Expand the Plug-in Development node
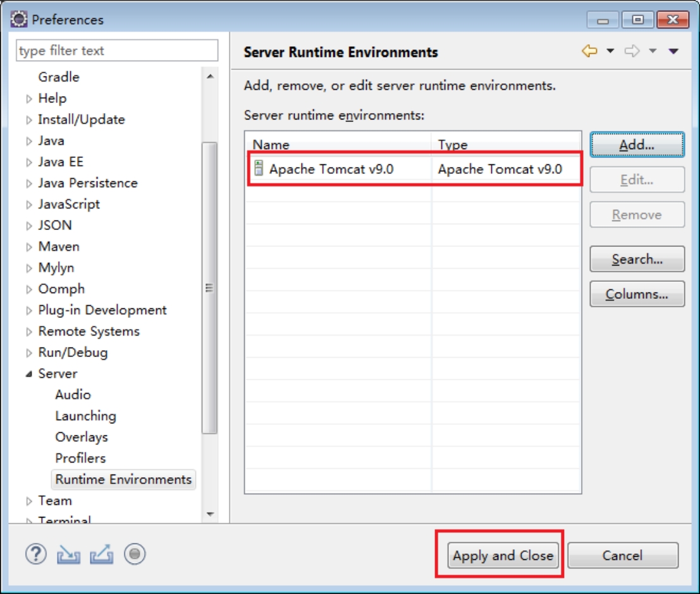The height and width of the screenshot is (594, 700). (29, 311)
